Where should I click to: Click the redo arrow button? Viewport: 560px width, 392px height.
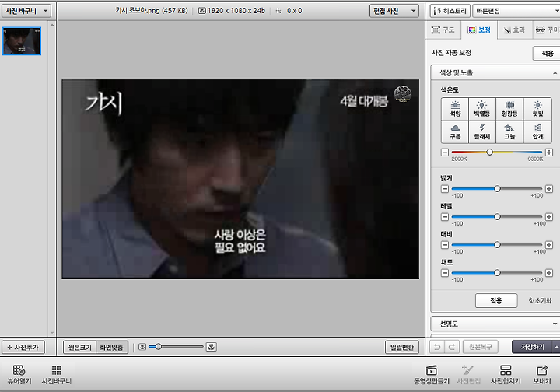tap(452, 347)
